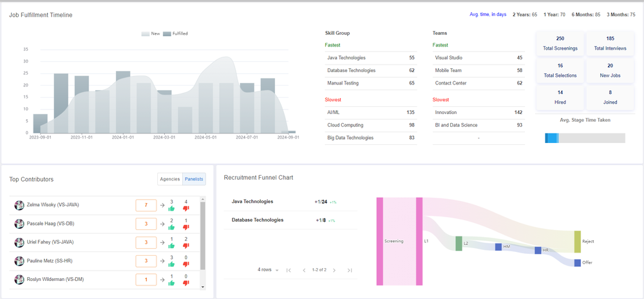The height and width of the screenshot is (299, 644).
Task: Go to next page of funnel table
Action: (334, 270)
